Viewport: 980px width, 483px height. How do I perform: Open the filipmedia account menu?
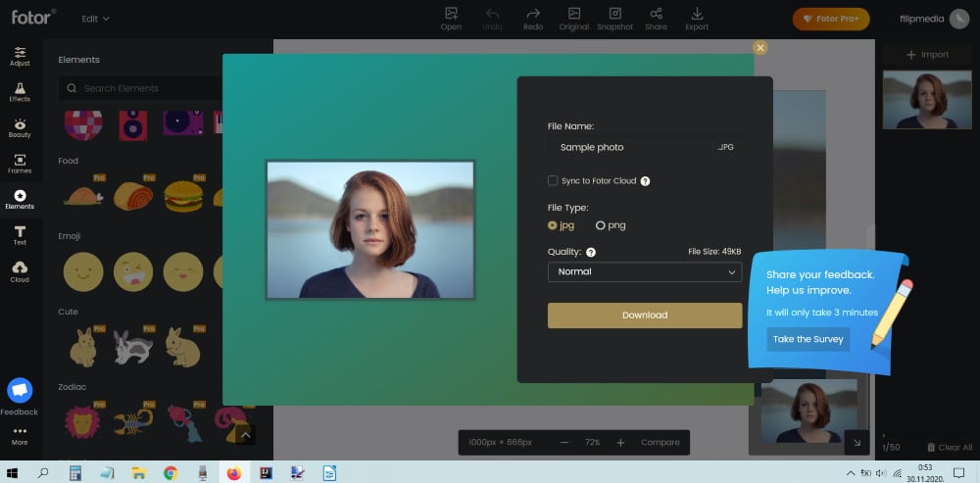[927, 19]
